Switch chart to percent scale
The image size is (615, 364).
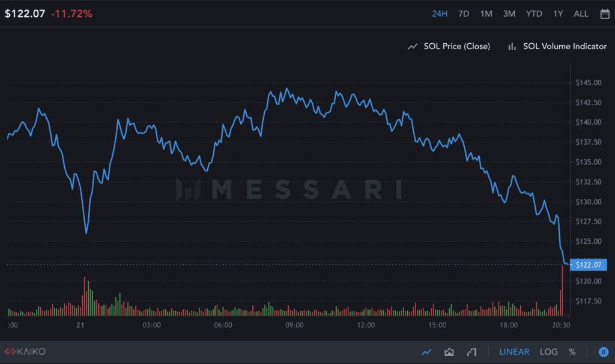(572, 352)
